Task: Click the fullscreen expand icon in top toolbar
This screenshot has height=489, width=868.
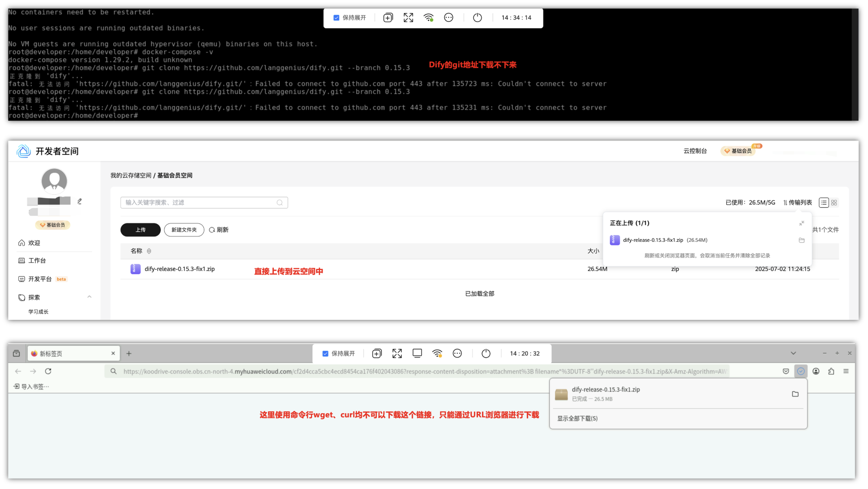Action: pos(408,17)
